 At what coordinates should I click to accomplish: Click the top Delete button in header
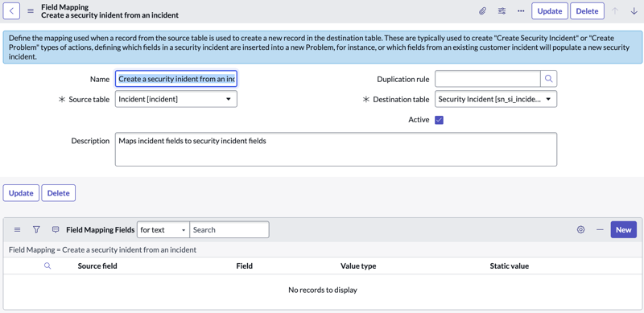point(587,11)
